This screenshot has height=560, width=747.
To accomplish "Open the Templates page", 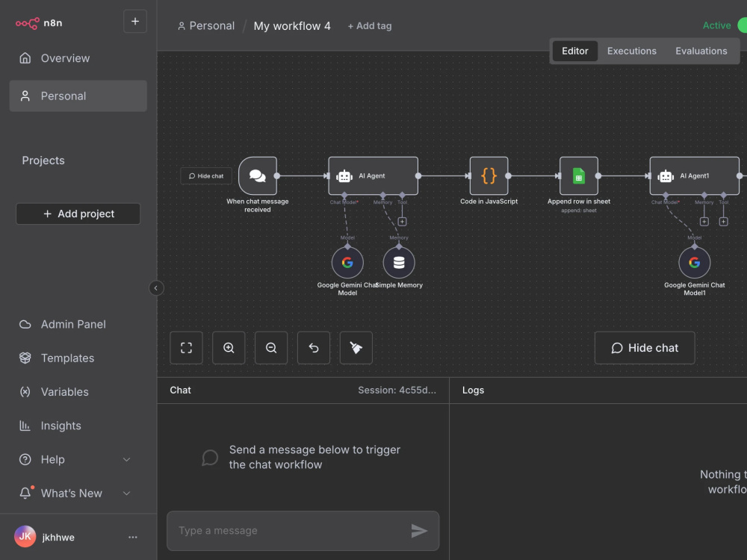I will [78, 358].
